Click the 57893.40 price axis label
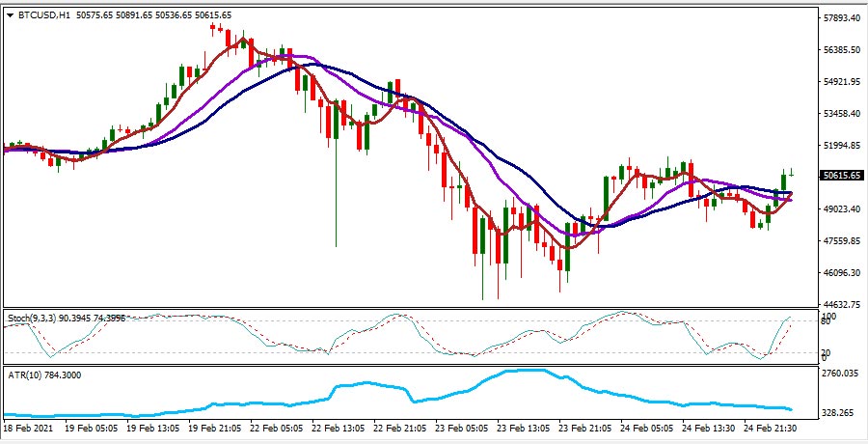Screen dimensions: 868x444 (840, 18)
